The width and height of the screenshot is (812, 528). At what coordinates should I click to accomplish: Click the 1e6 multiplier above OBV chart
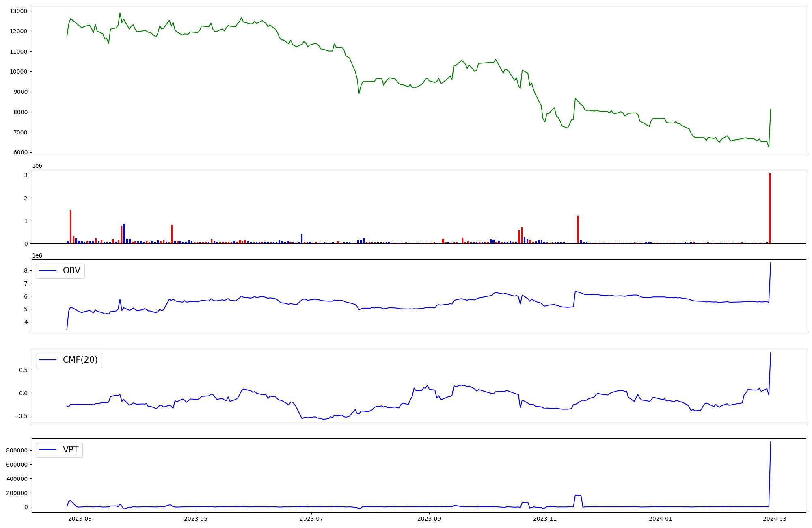click(37, 256)
